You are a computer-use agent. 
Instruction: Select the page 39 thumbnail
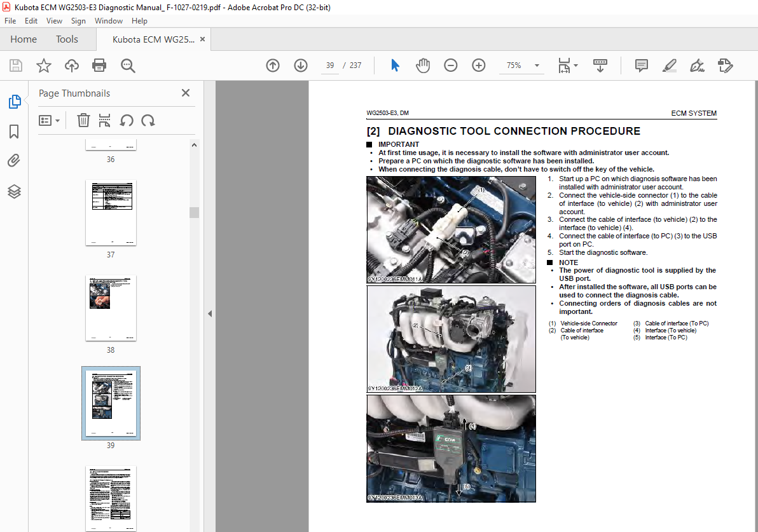click(x=111, y=403)
